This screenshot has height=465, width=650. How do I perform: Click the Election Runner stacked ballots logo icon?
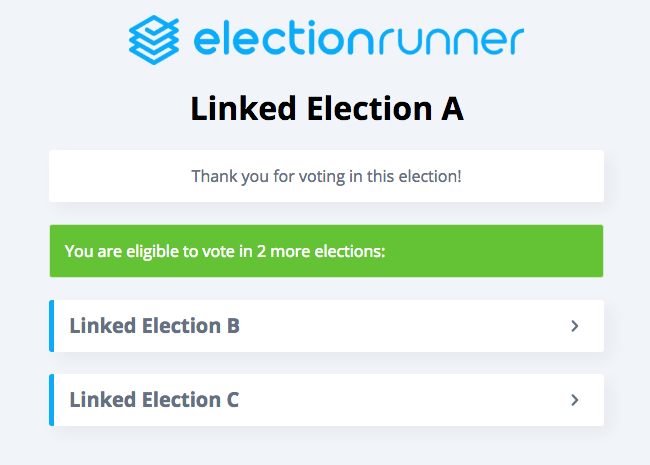tap(154, 40)
